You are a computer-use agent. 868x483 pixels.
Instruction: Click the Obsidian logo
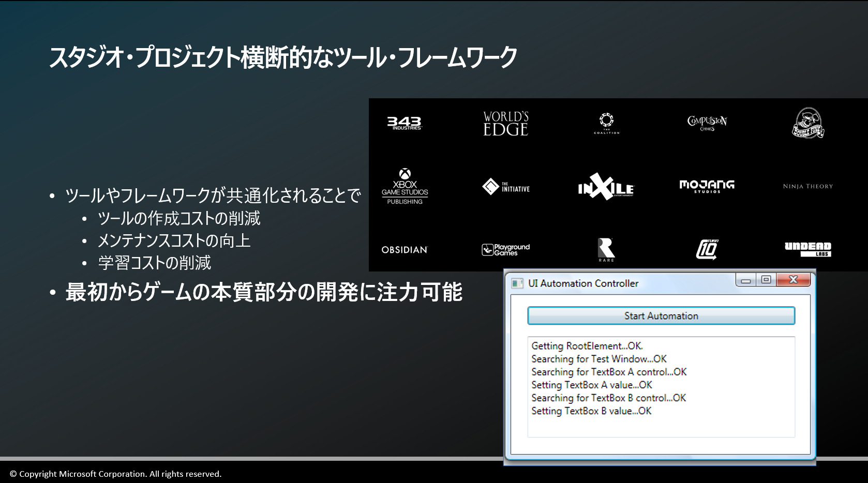tap(405, 250)
